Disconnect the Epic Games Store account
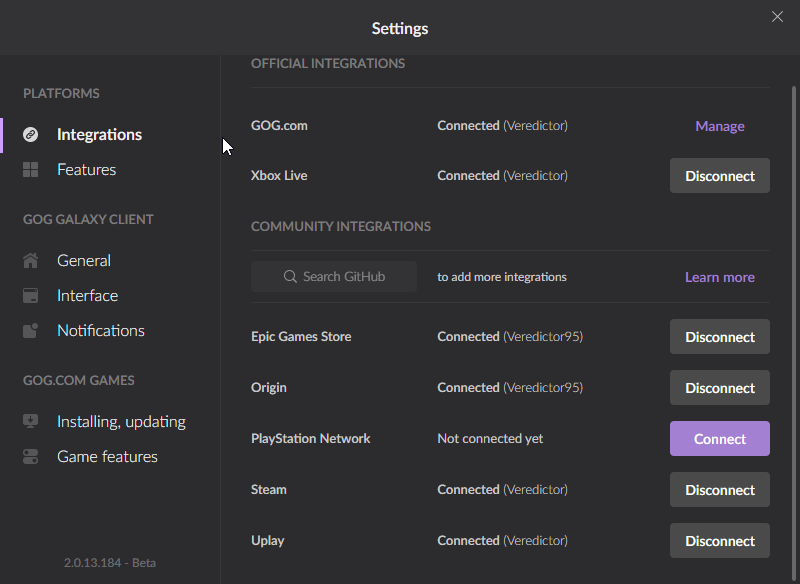The image size is (800, 584). coord(719,337)
